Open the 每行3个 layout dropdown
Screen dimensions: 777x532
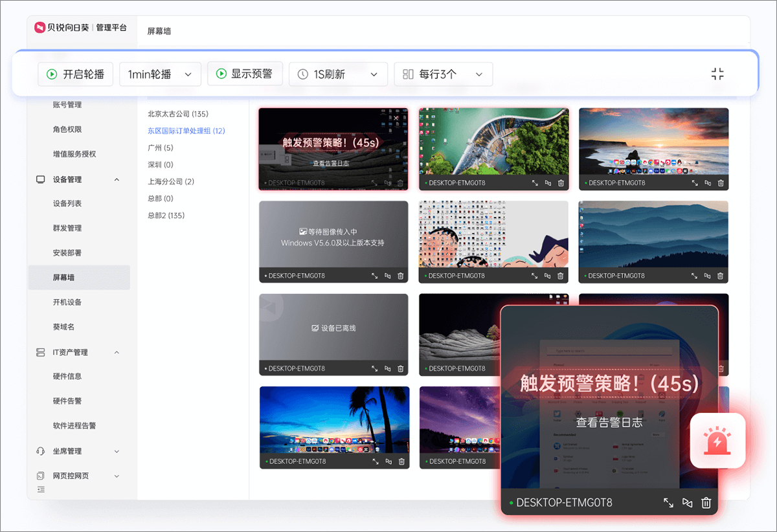click(x=443, y=74)
